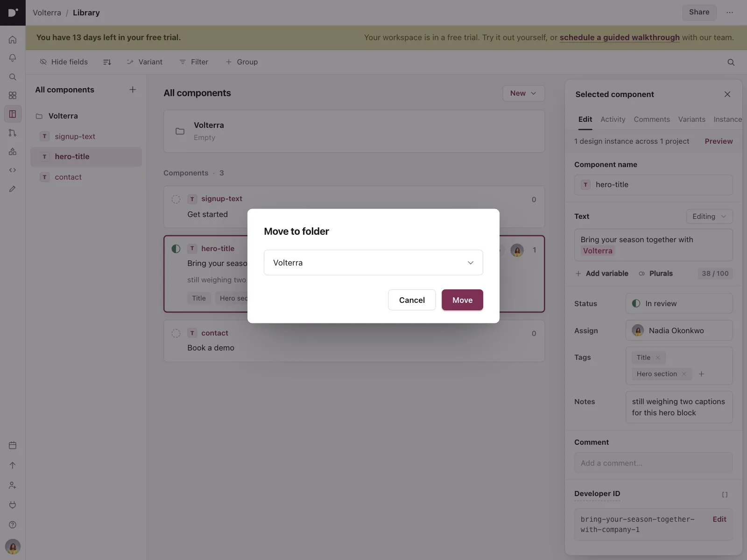
Task: Click Variant in the toolbar
Action: (x=145, y=62)
